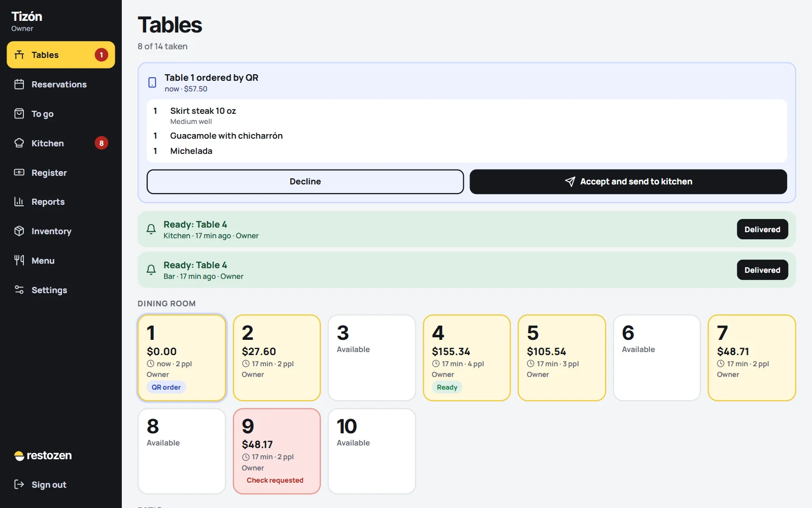Open table 2 card at $27.60
Image resolution: width=812 pixels, height=508 pixels.
point(277,358)
